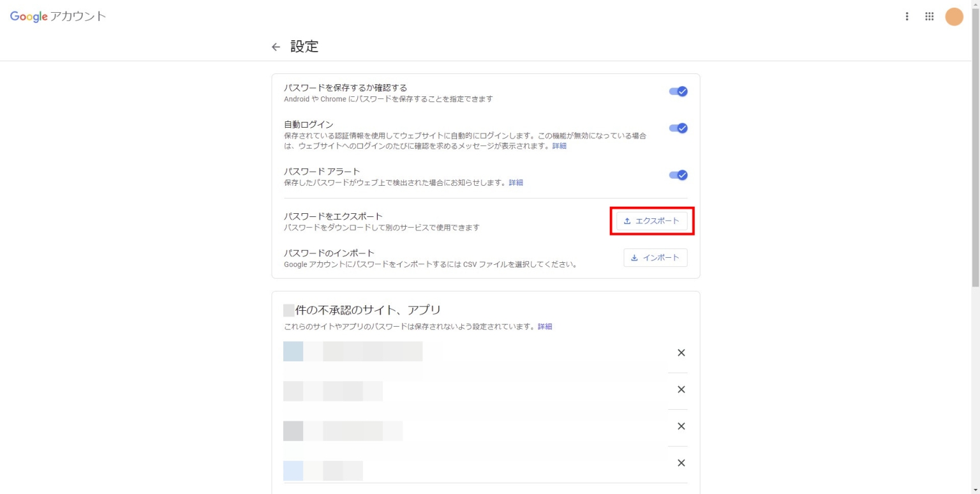Viewport: 980px width, 494px height.
Task: Disable the 自動ログイン toggle
Action: click(x=678, y=128)
